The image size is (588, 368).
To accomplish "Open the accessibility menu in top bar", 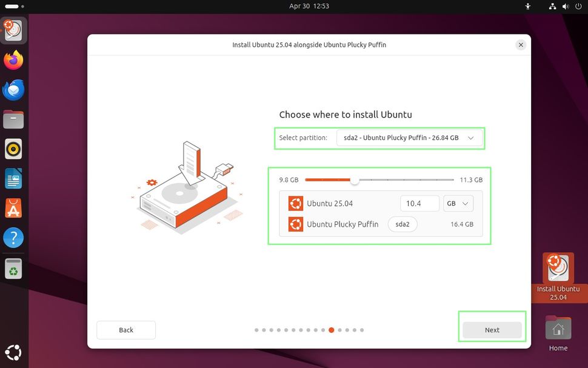I will [528, 6].
